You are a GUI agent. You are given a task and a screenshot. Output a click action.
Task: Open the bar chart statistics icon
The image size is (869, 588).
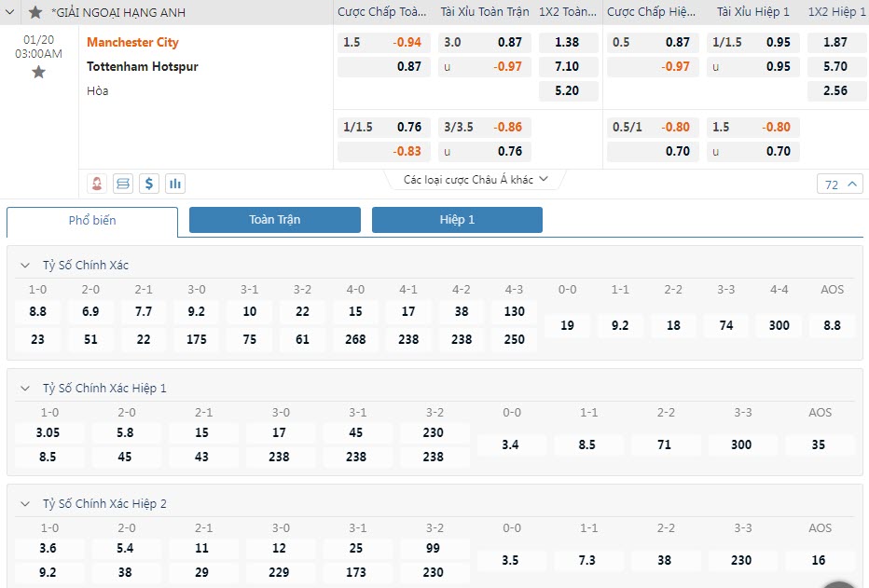[x=175, y=183]
